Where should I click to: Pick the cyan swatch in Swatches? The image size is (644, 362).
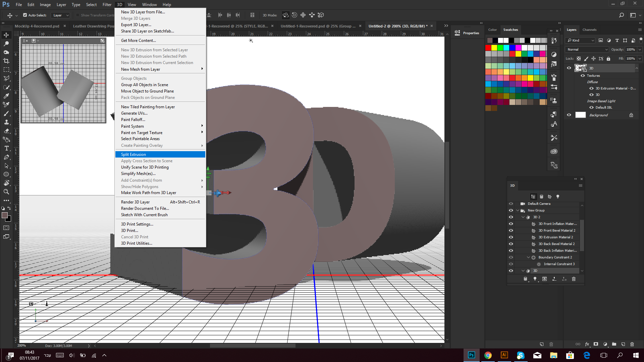[506, 48]
